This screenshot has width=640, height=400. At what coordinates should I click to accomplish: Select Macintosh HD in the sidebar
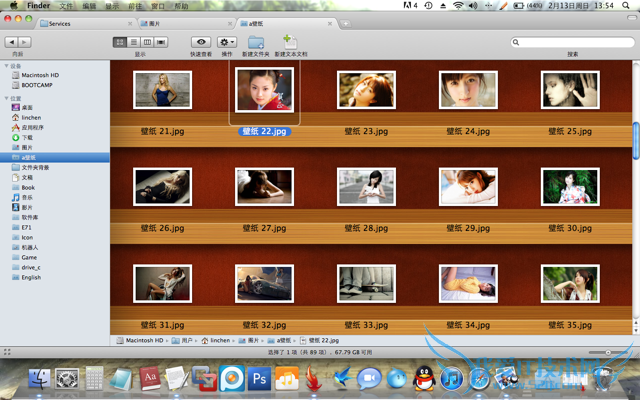tap(41, 75)
